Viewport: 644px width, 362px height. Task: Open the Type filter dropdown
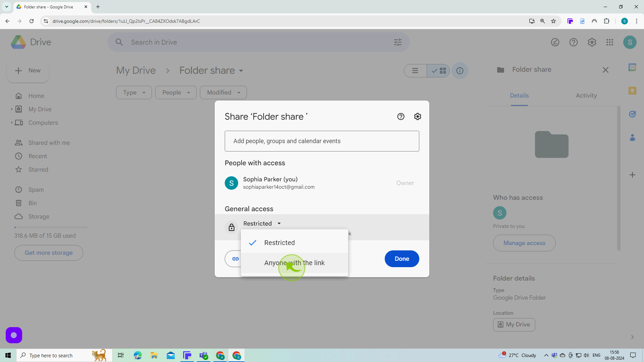tap(134, 93)
